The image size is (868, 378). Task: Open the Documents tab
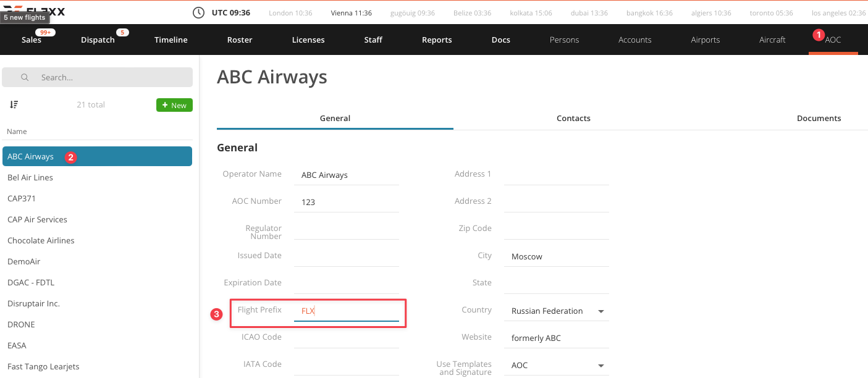819,118
